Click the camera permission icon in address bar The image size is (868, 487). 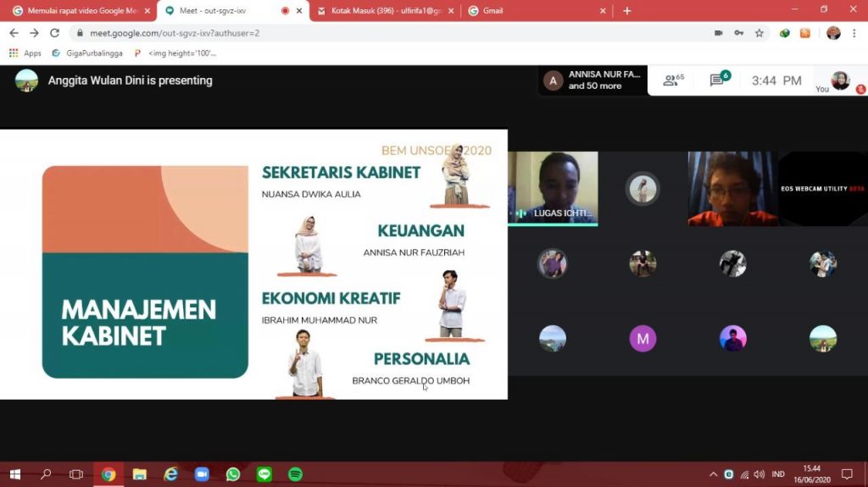click(718, 33)
